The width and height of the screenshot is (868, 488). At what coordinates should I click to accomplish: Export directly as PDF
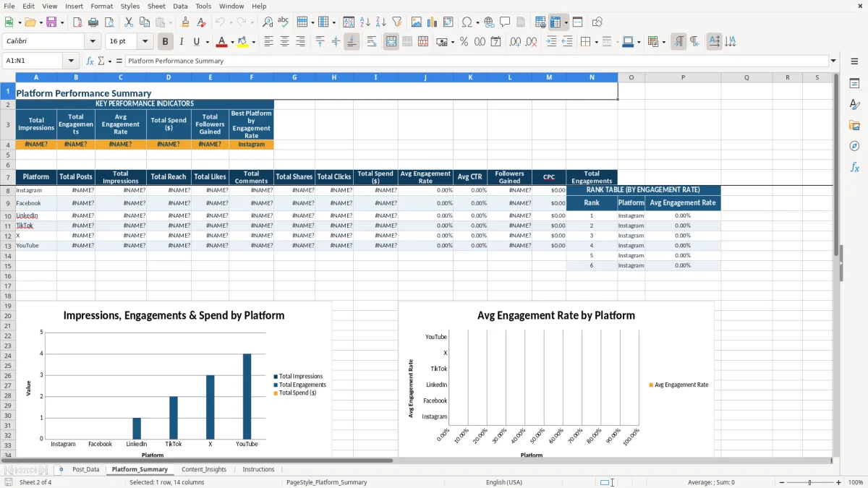tap(76, 22)
